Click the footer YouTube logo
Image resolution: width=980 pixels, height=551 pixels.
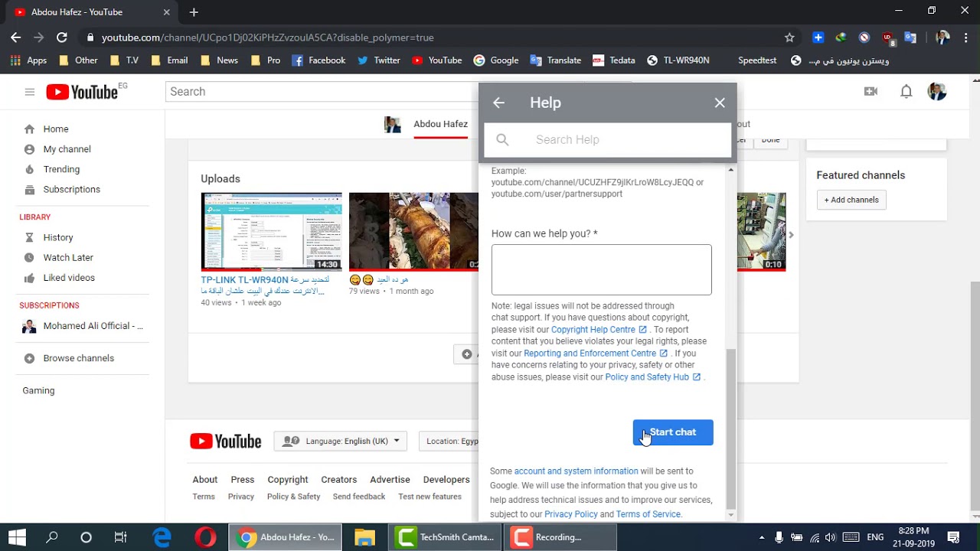[226, 442]
